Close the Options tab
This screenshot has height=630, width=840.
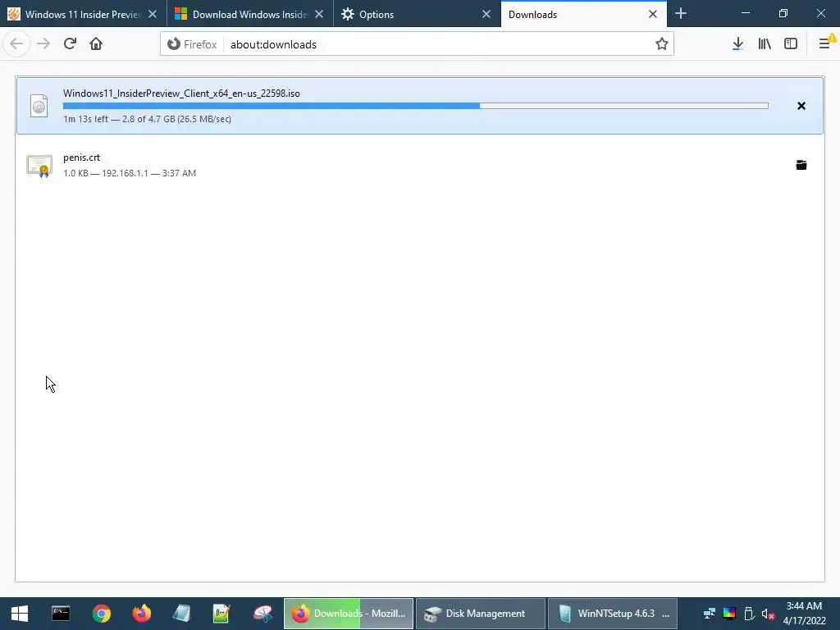(x=486, y=15)
